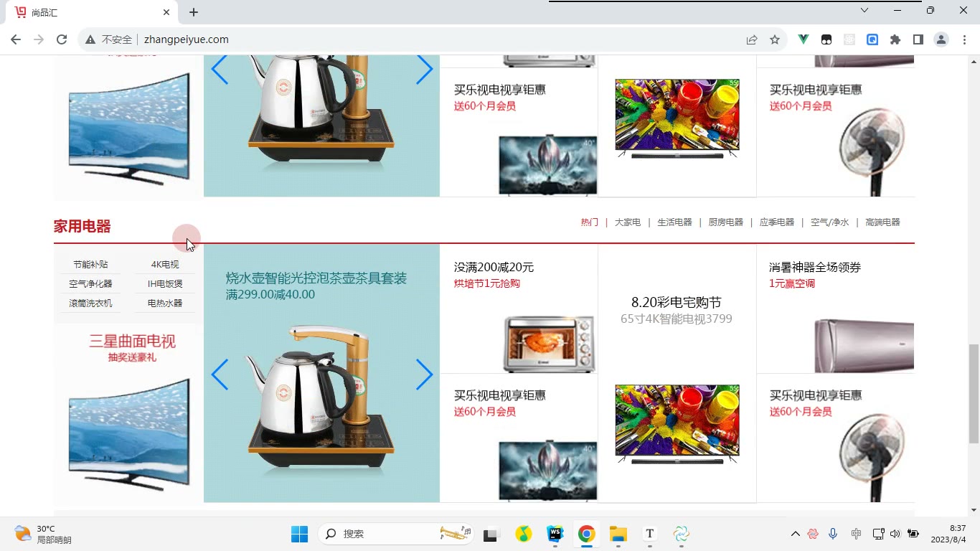Open the Chrome extensions puzzle icon

click(895, 39)
